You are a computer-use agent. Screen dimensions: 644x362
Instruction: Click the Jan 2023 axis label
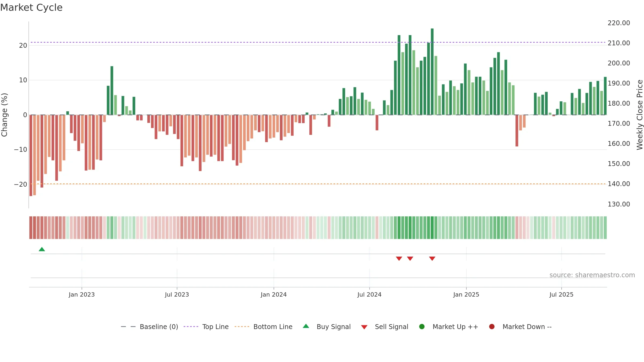82,295
